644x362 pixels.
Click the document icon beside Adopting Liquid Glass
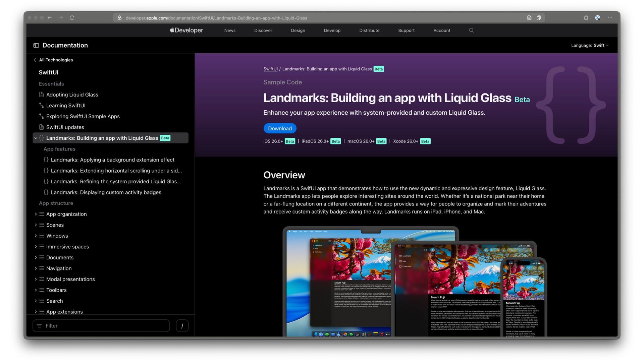pyautogui.click(x=41, y=95)
